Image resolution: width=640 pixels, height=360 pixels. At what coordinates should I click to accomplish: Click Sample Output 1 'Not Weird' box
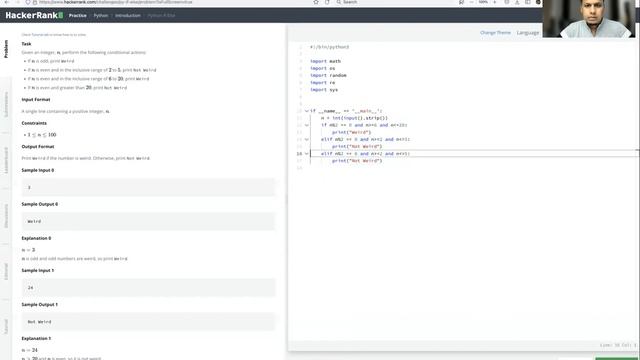pyautogui.click(x=149, y=322)
